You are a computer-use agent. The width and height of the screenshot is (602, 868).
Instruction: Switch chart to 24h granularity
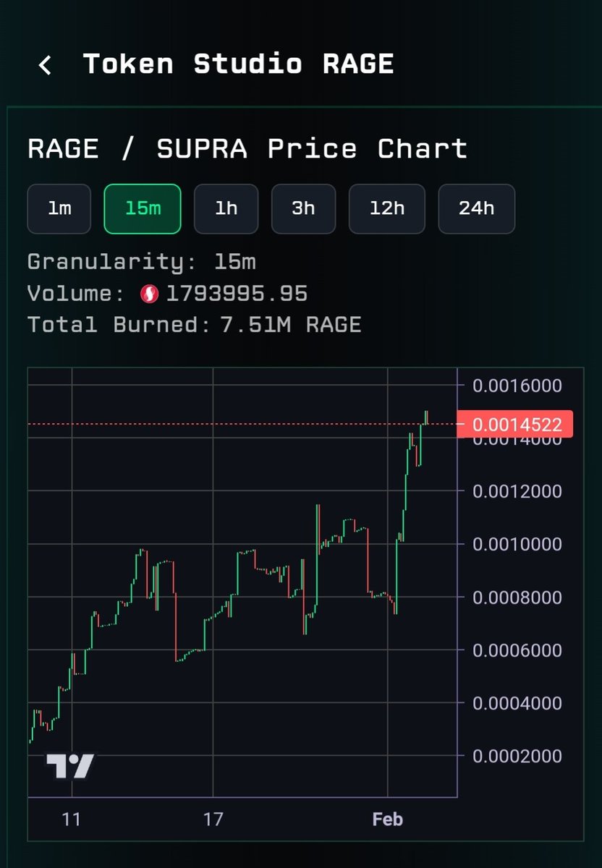pos(477,209)
